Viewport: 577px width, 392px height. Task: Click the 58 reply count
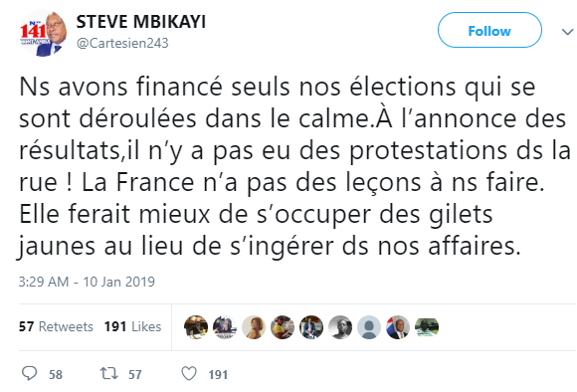click(56, 374)
